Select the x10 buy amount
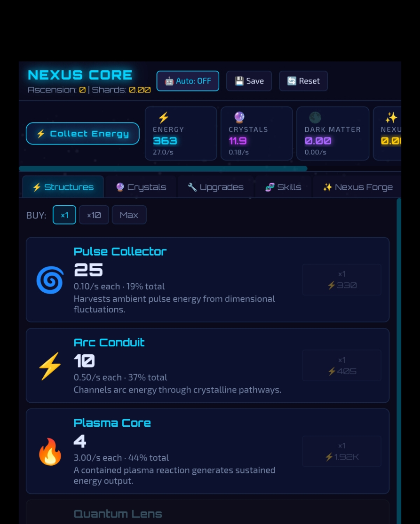This screenshot has width=420, height=524. click(x=94, y=215)
